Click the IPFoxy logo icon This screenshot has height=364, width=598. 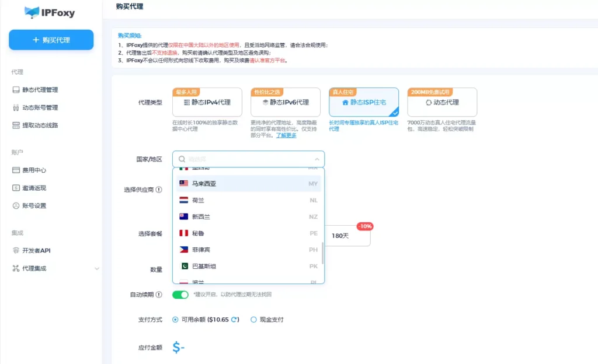point(32,12)
